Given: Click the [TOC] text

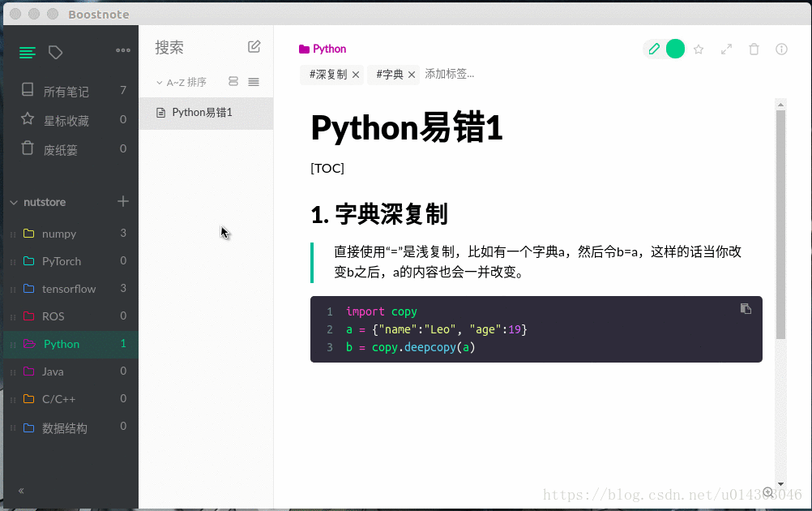Looking at the screenshot, I should pyautogui.click(x=327, y=169).
